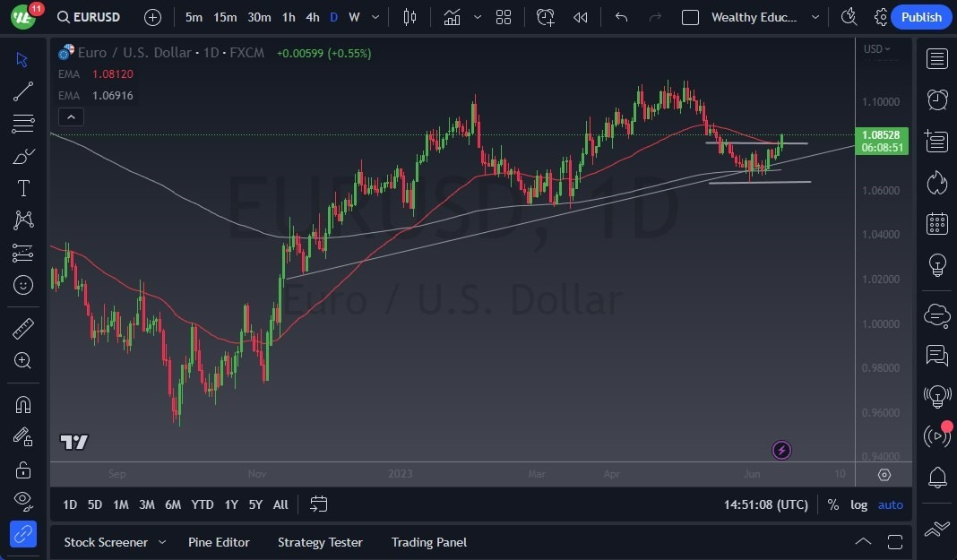
Task: Expand the timeframe dropdown arrow
Action: [375, 16]
